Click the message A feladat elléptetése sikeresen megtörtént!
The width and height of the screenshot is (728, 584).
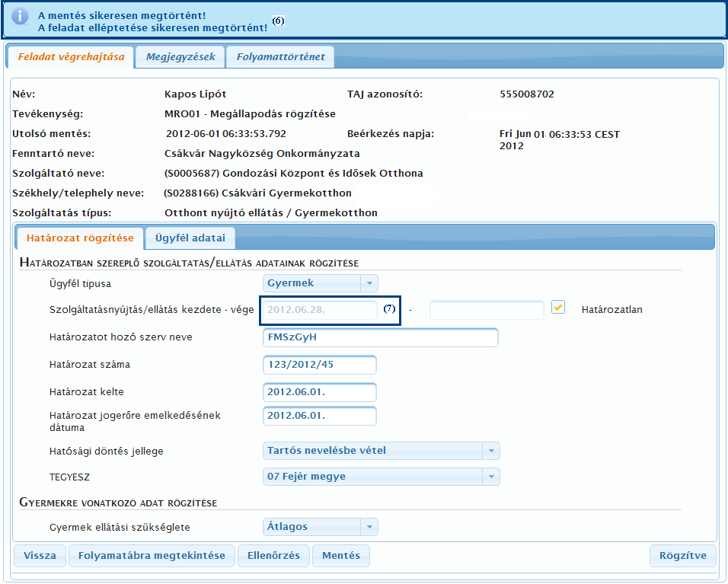click(x=152, y=28)
